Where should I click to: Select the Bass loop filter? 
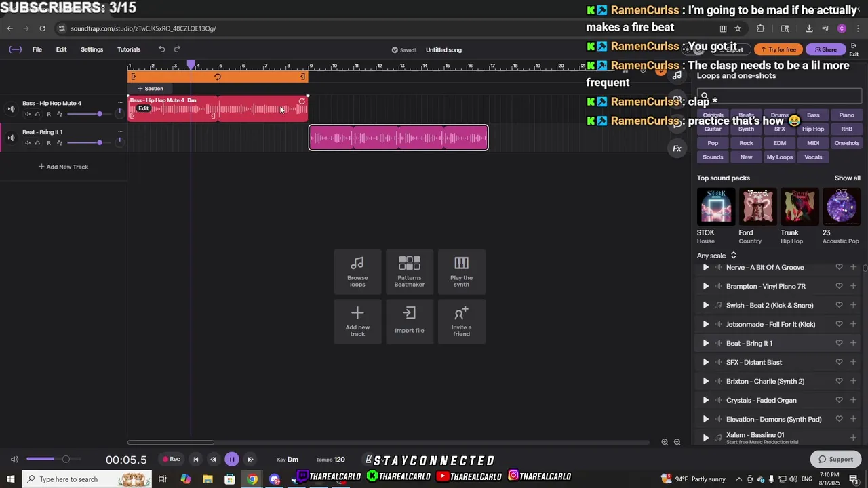click(x=813, y=115)
